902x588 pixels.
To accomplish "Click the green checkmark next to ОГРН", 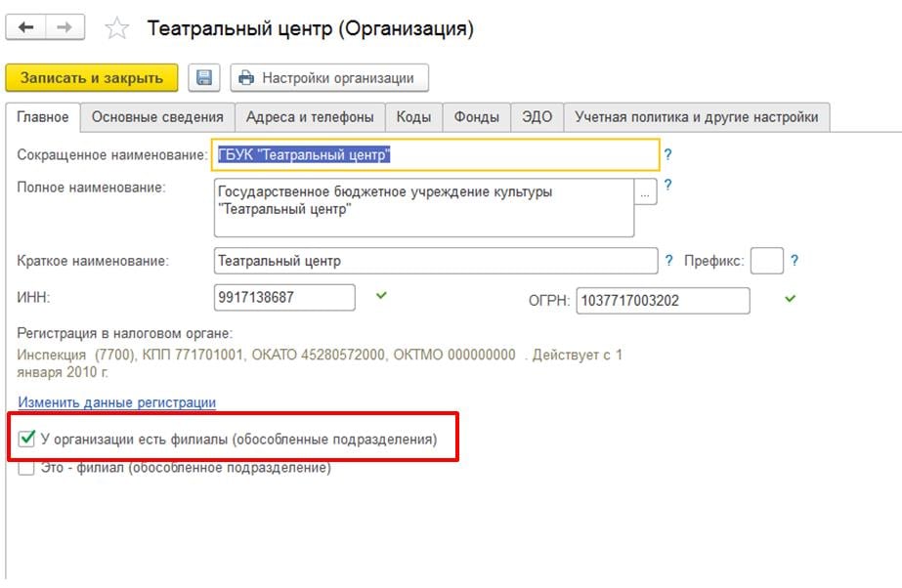I will 791,298.
